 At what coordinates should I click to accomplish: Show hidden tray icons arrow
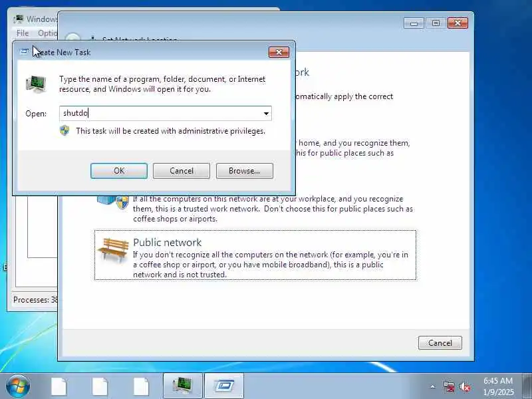click(x=433, y=386)
